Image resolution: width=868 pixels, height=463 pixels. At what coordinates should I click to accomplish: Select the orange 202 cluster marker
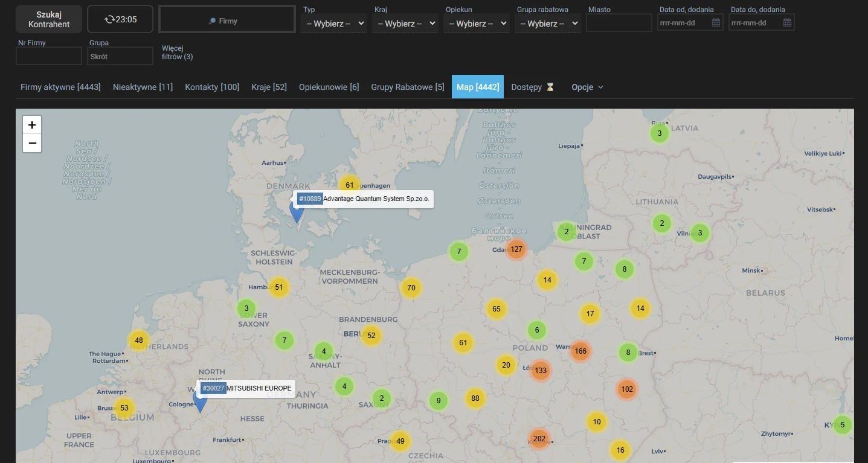coord(539,439)
